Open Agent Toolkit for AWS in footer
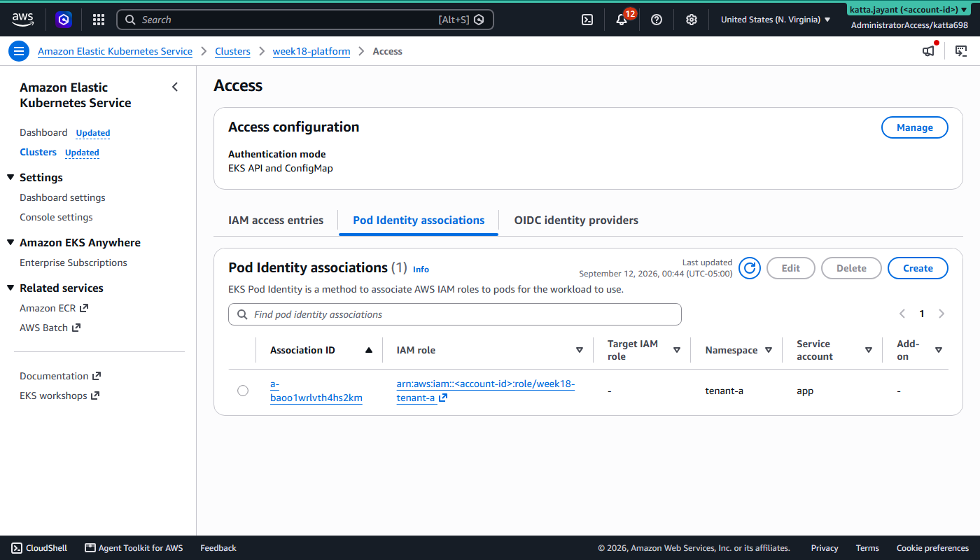This screenshot has height=560, width=980. (134, 548)
